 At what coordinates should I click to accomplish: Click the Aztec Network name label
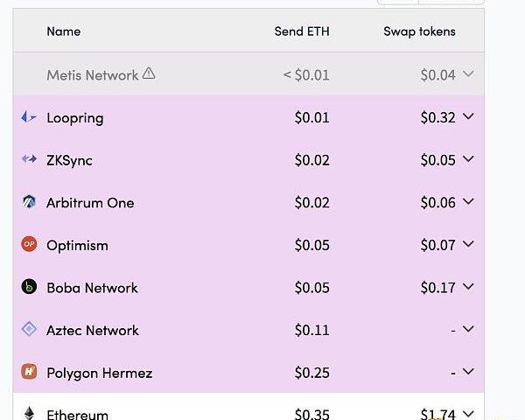coord(93,330)
